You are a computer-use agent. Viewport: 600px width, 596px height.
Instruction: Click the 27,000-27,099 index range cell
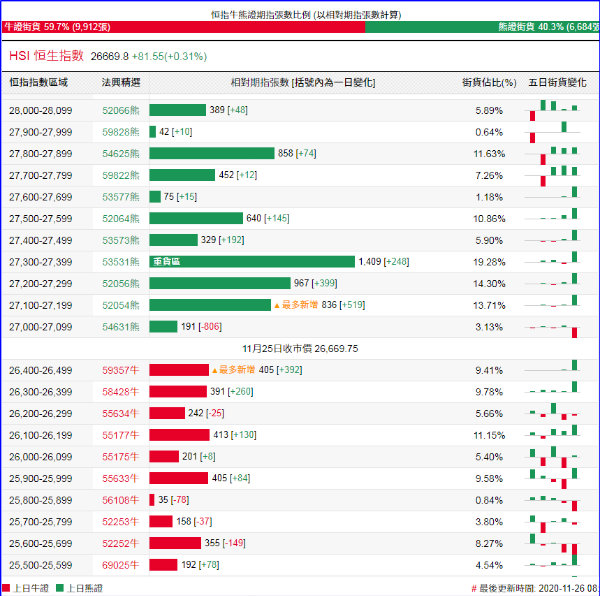(41, 327)
